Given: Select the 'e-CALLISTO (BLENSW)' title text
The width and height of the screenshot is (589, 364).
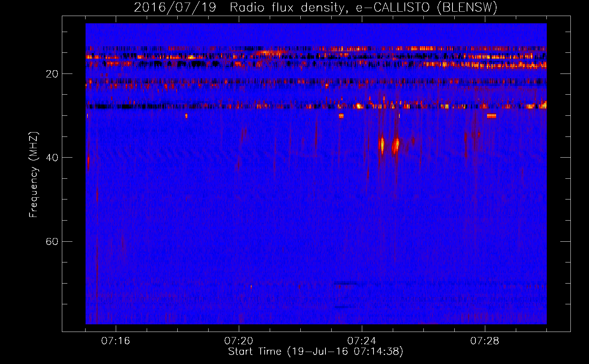Looking at the screenshot, I should [427, 8].
